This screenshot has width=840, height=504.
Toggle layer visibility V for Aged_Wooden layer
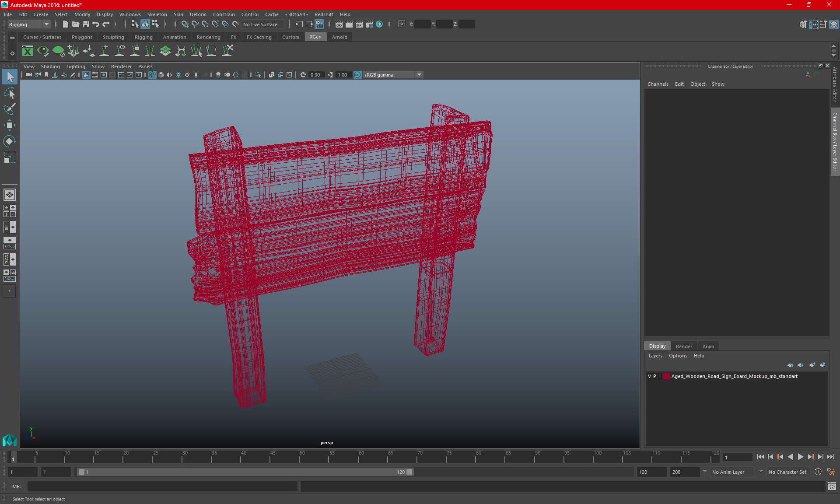point(649,376)
